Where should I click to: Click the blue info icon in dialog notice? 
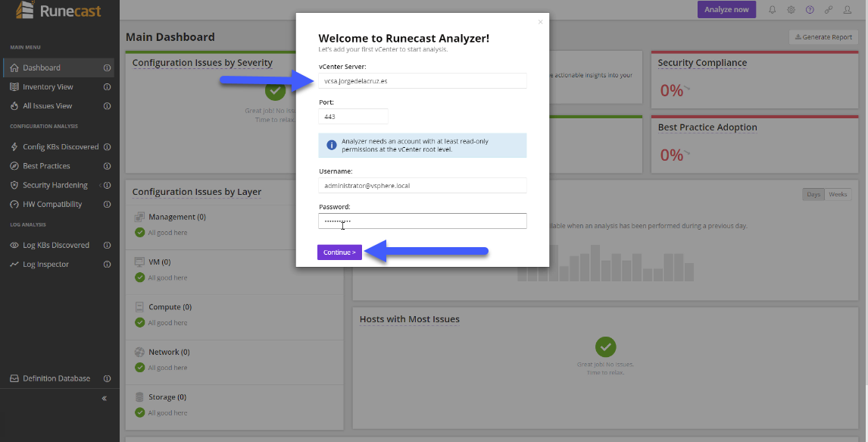tap(332, 145)
